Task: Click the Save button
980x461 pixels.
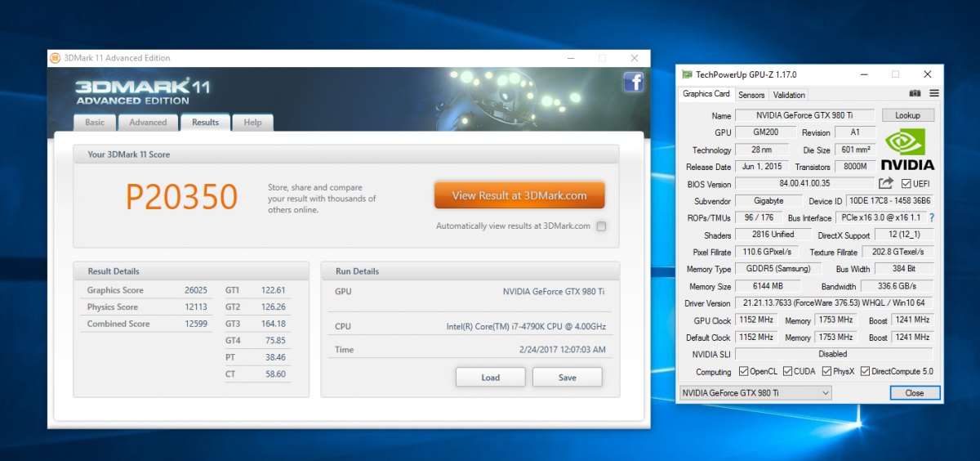Action: click(x=567, y=378)
